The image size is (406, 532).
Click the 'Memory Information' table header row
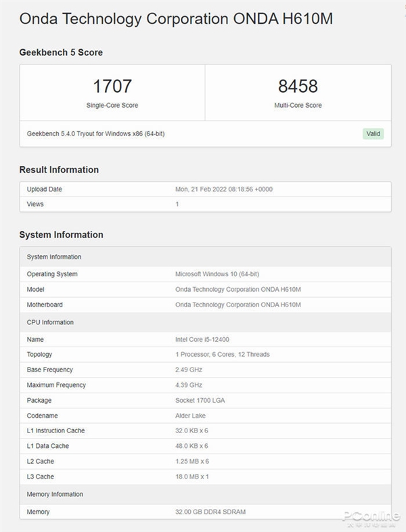pyautogui.click(x=206, y=494)
